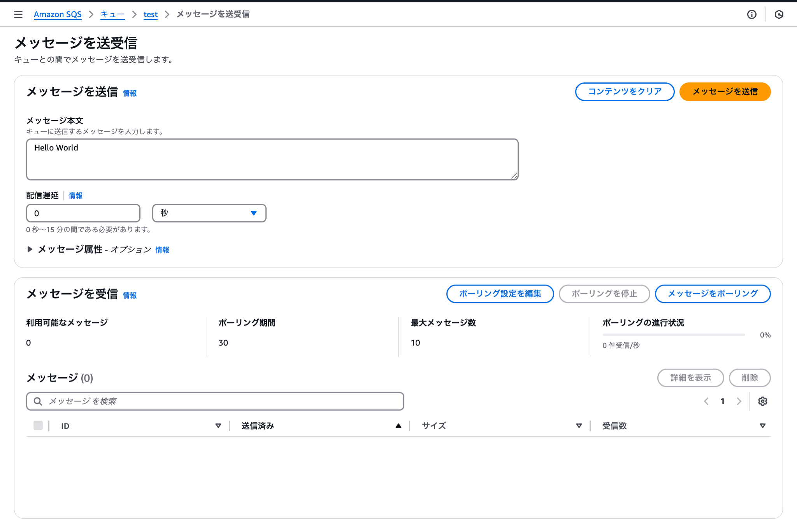
Task: Click the hexagon icon in top right corner
Action: [x=779, y=14]
